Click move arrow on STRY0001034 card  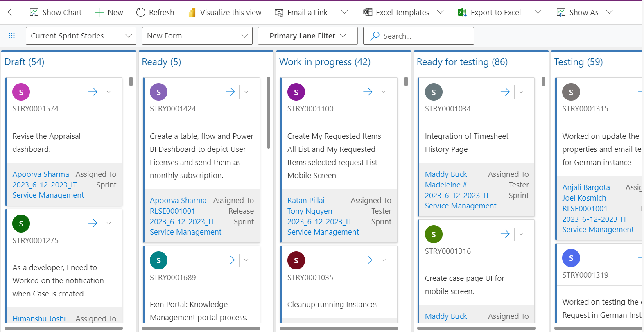pos(505,92)
